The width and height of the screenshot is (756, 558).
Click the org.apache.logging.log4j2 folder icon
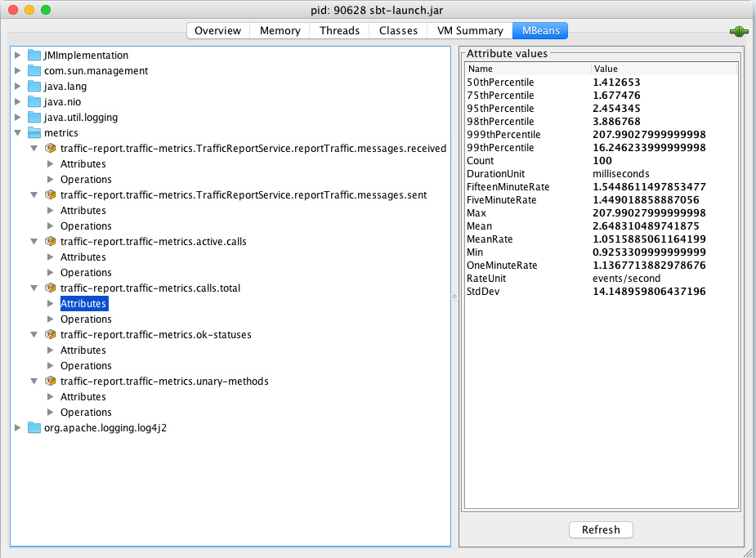point(34,427)
